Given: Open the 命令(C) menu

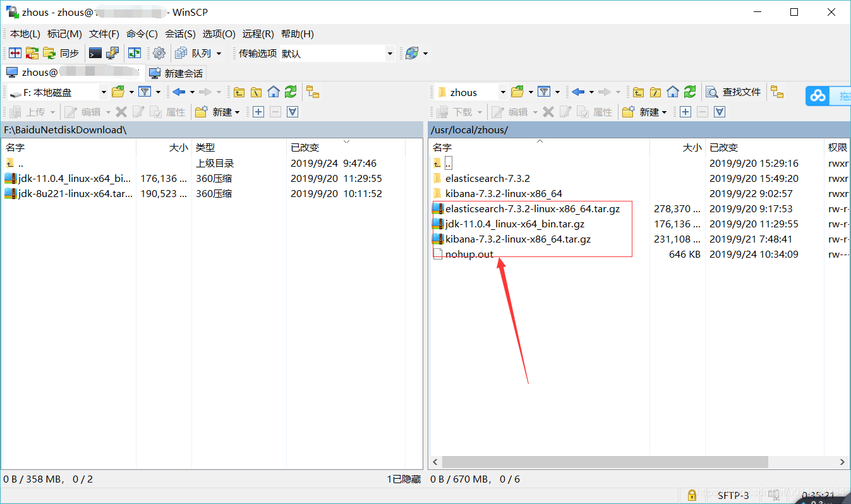Looking at the screenshot, I should point(142,34).
